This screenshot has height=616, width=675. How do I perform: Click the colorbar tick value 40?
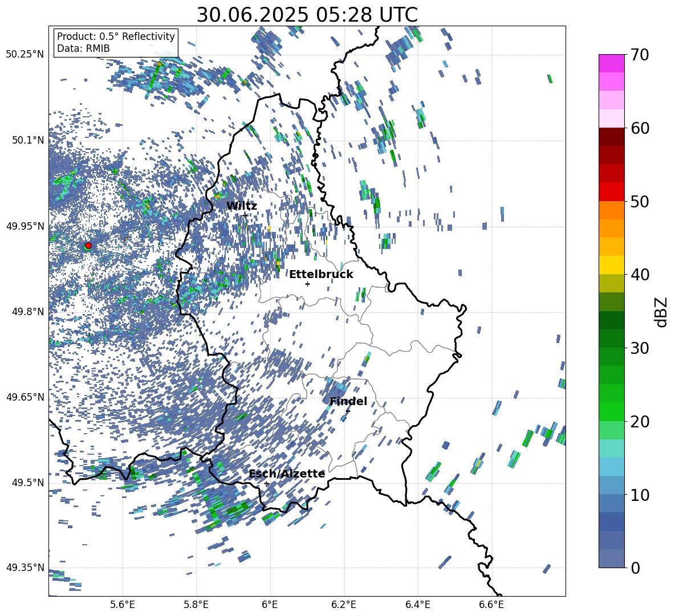(640, 275)
